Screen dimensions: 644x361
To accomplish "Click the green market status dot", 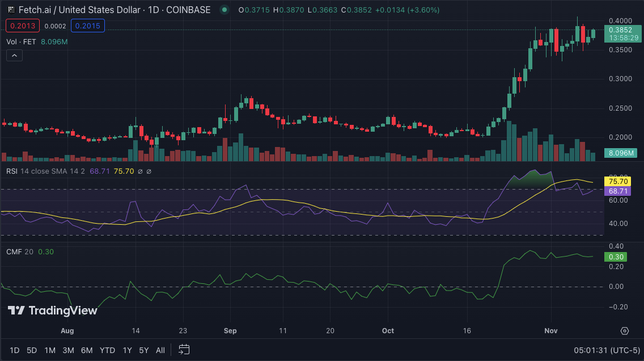I will [x=225, y=10].
